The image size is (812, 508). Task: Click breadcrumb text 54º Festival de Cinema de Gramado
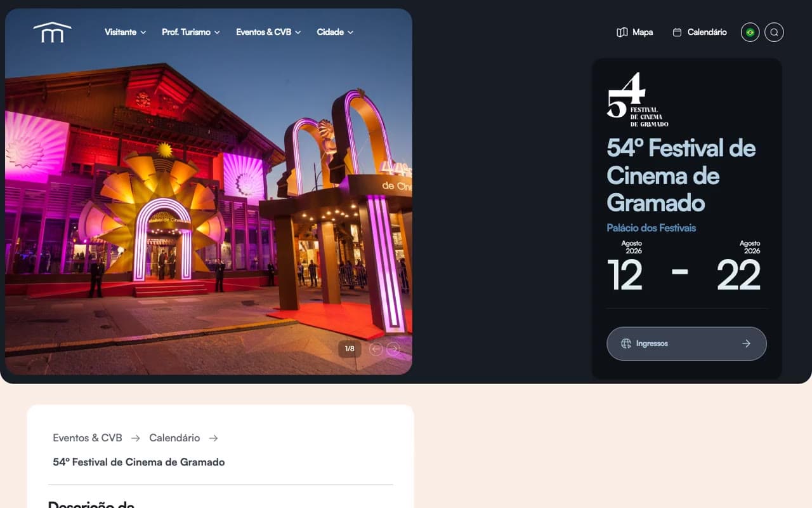139,462
